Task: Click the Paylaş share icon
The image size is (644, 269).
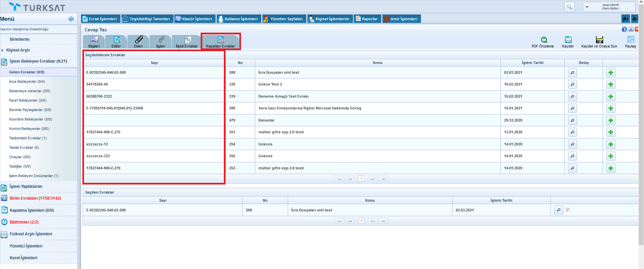Action: 631,40
